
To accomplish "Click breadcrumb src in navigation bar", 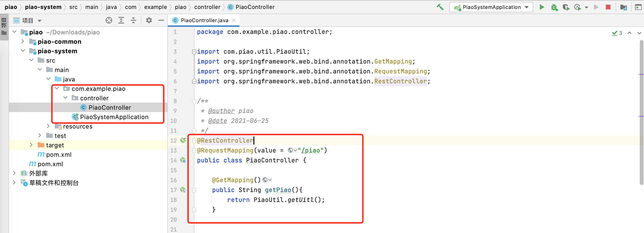I will 73,7.
